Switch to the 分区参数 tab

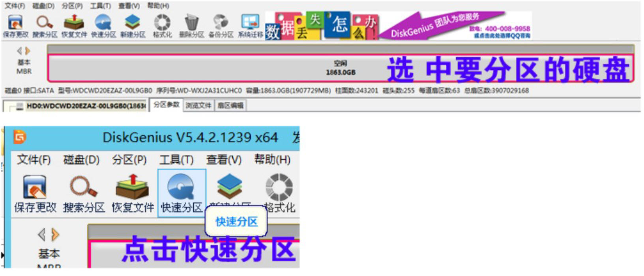pos(166,105)
